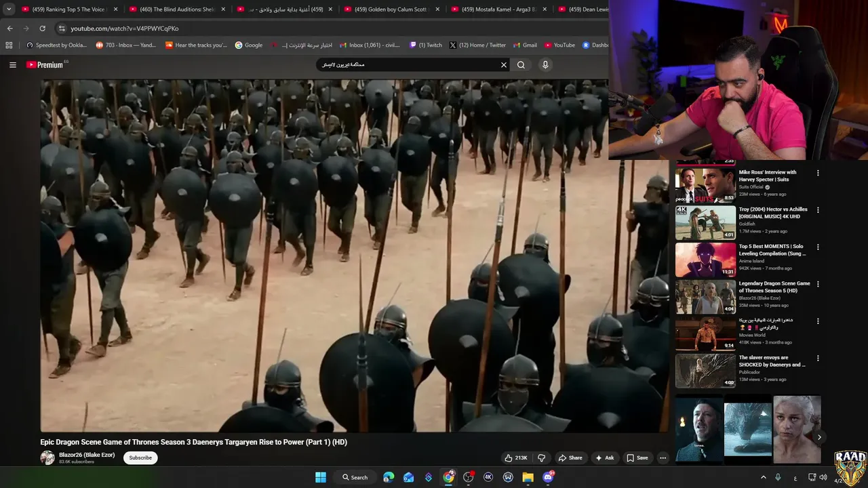Switch to the Dean Lewis tab

coord(582,9)
